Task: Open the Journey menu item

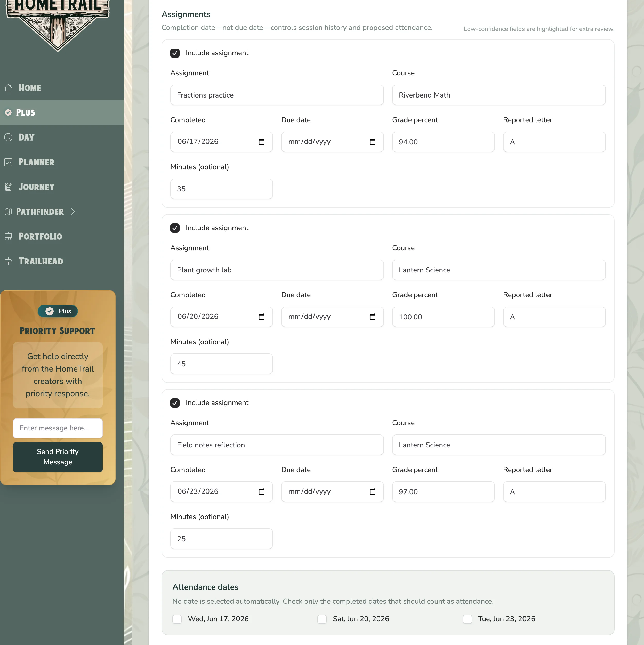Action: click(x=62, y=187)
